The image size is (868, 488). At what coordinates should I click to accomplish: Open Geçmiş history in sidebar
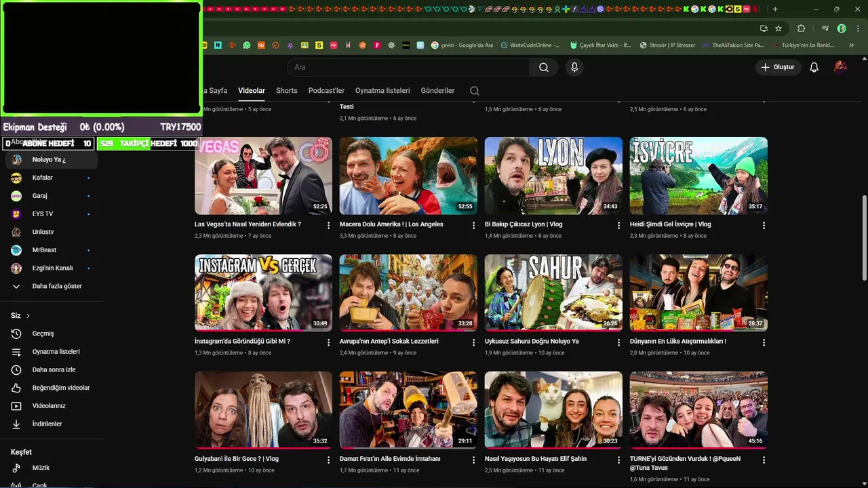(x=52, y=333)
